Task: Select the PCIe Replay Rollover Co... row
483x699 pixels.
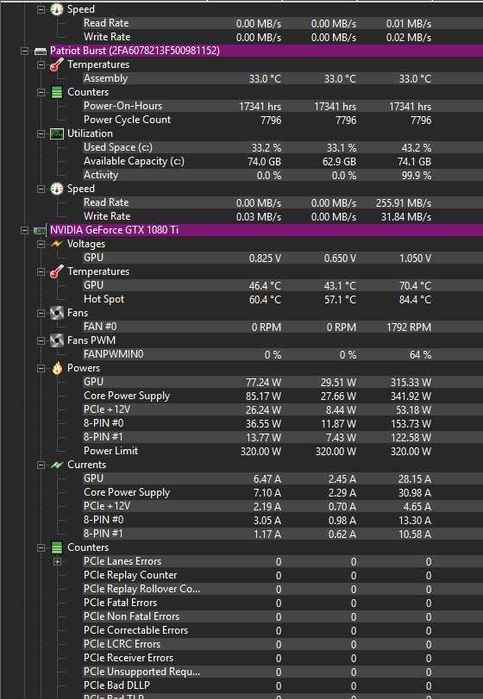Action: 282,589
